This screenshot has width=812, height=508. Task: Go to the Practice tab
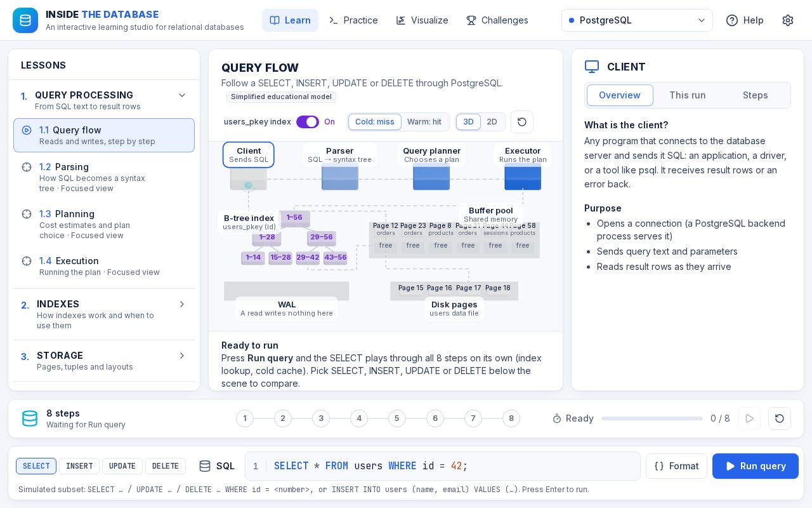click(x=353, y=20)
